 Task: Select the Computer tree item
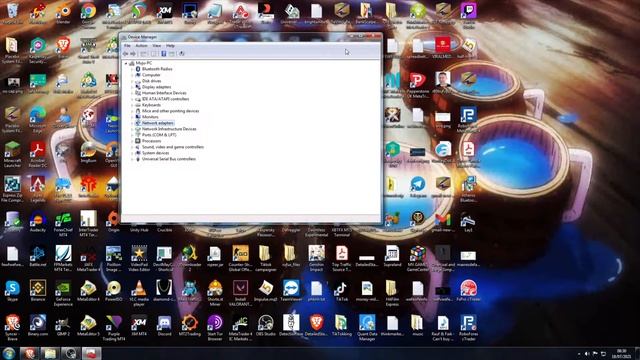pos(151,75)
